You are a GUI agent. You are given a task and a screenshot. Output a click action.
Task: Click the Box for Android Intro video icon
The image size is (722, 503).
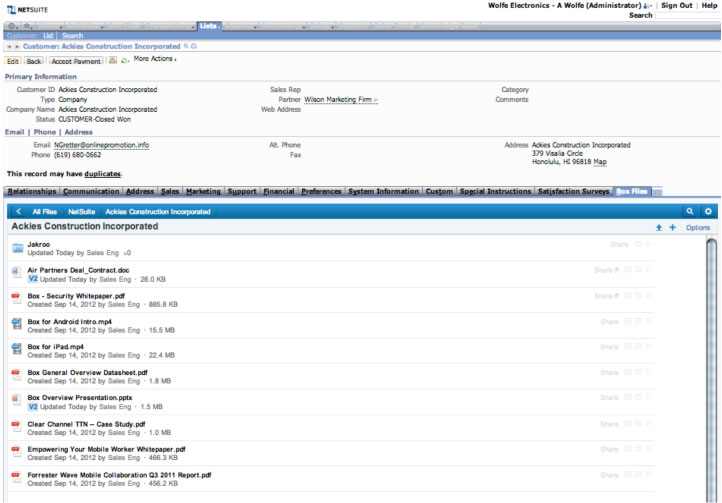pos(17,324)
